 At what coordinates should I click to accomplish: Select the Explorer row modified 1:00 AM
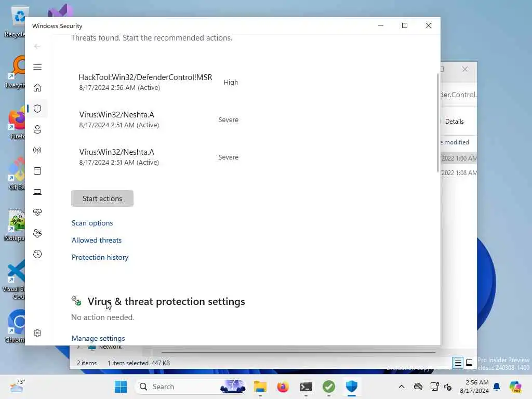459,158
